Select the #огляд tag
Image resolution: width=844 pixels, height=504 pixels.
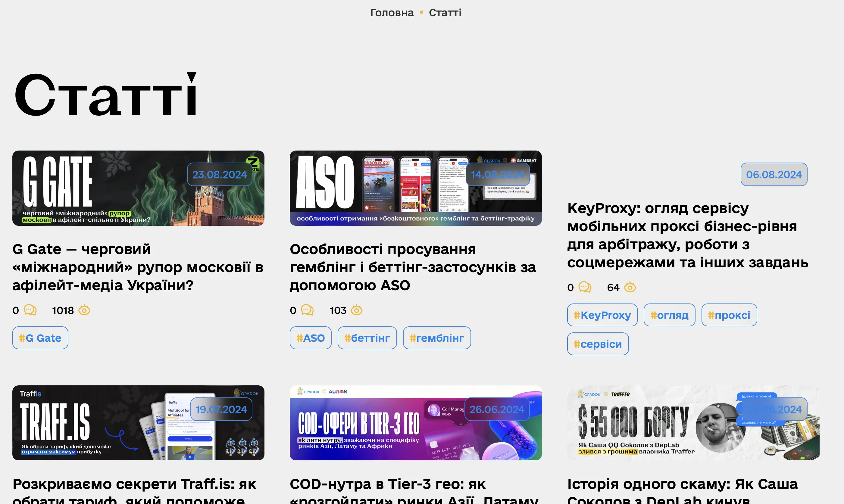click(x=669, y=315)
